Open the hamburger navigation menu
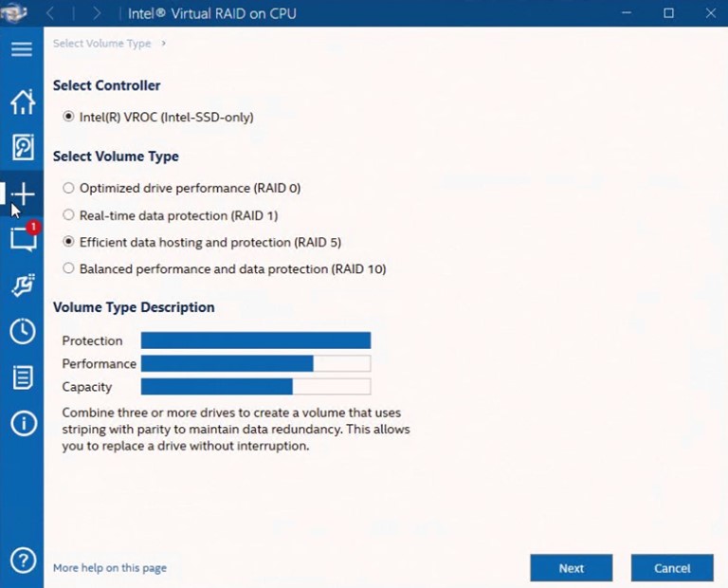 coord(22,48)
